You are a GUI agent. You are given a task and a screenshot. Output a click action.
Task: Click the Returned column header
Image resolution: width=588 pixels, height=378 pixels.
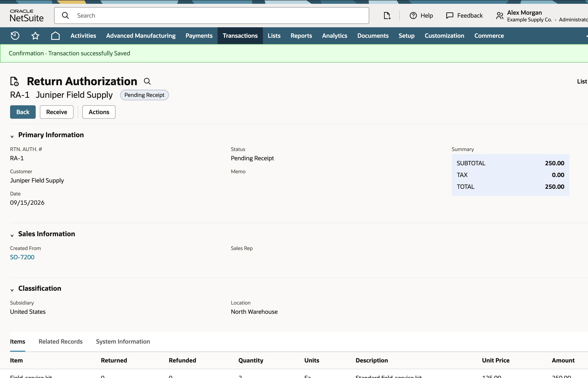tap(114, 360)
